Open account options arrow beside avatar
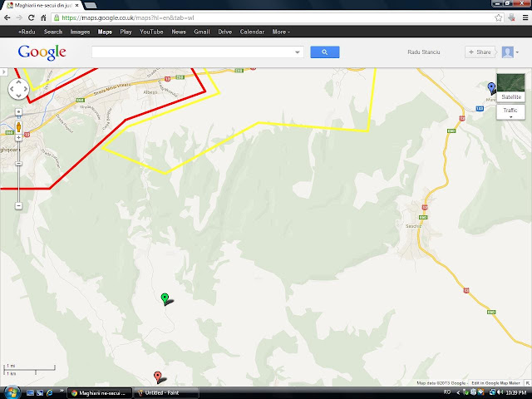The width and height of the screenshot is (532, 399). tap(517, 52)
